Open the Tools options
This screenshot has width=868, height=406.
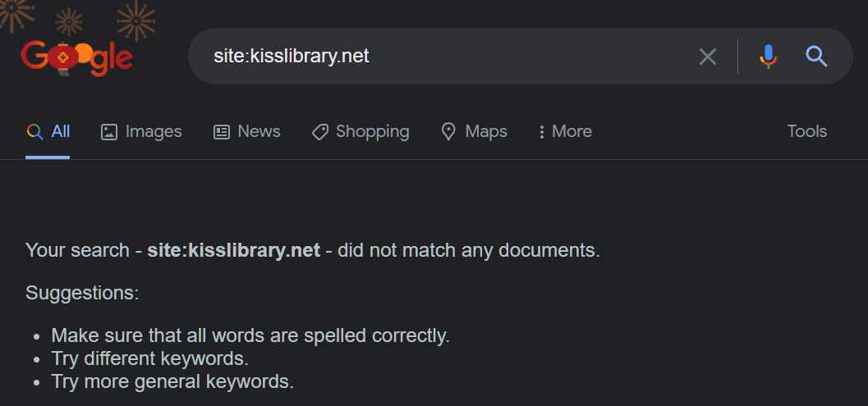806,132
